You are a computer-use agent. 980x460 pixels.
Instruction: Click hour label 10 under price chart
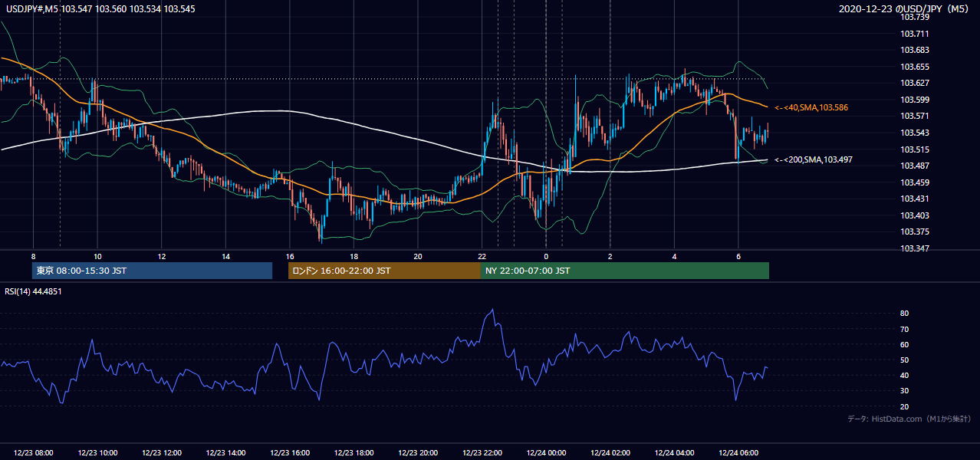coord(97,256)
